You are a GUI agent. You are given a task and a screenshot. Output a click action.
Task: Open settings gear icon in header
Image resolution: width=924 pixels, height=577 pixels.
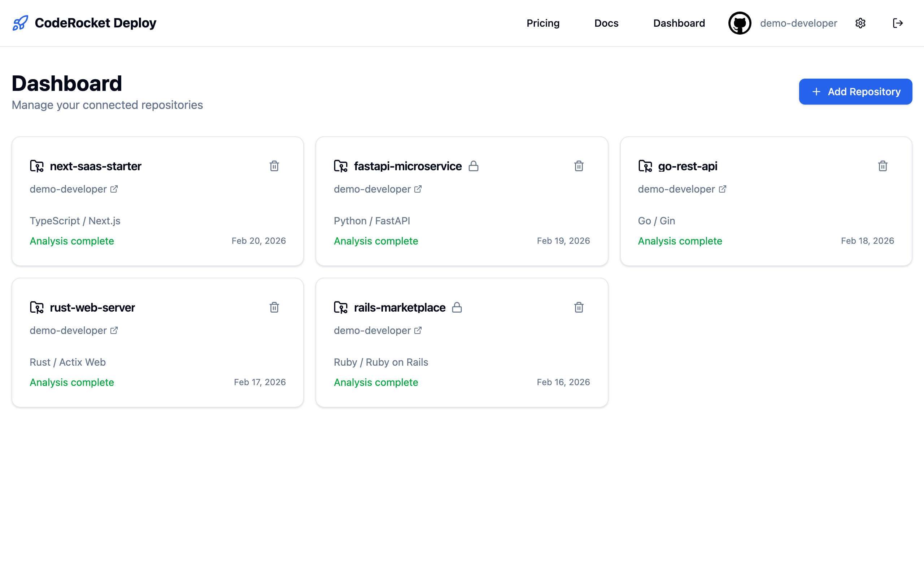(x=860, y=23)
